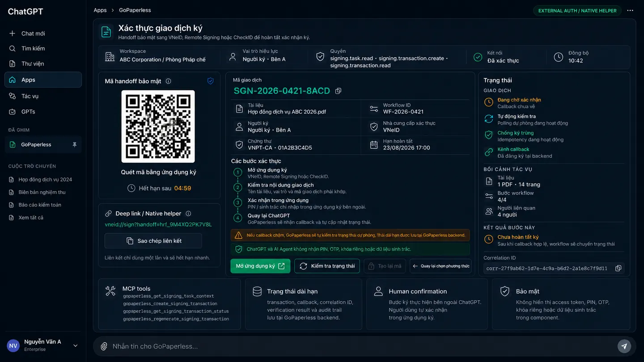644x362 pixels.
Task: Click the Mở ứng dụng ký button
Action: pos(260,266)
